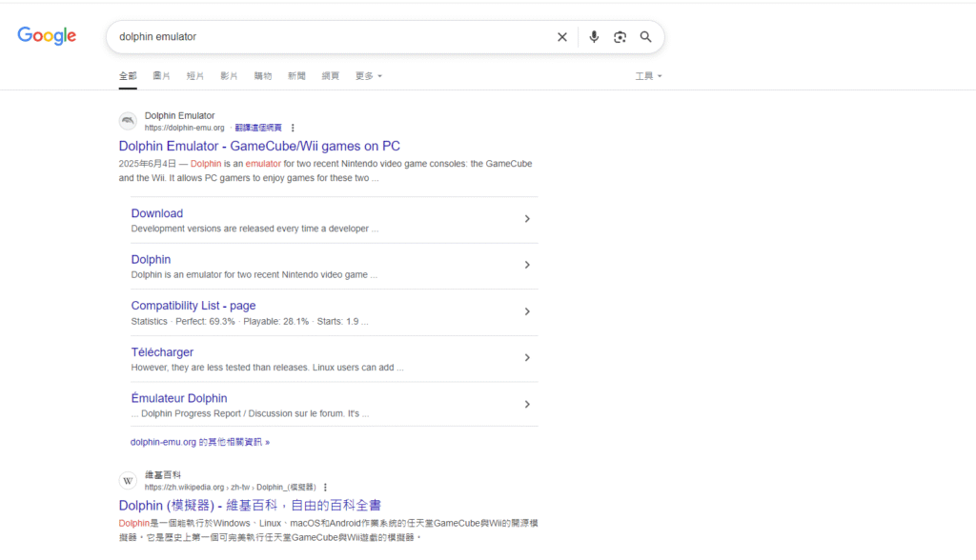Open three-dot menu beside Wikipedia result
The height and width of the screenshot is (560, 976).
pos(325,487)
